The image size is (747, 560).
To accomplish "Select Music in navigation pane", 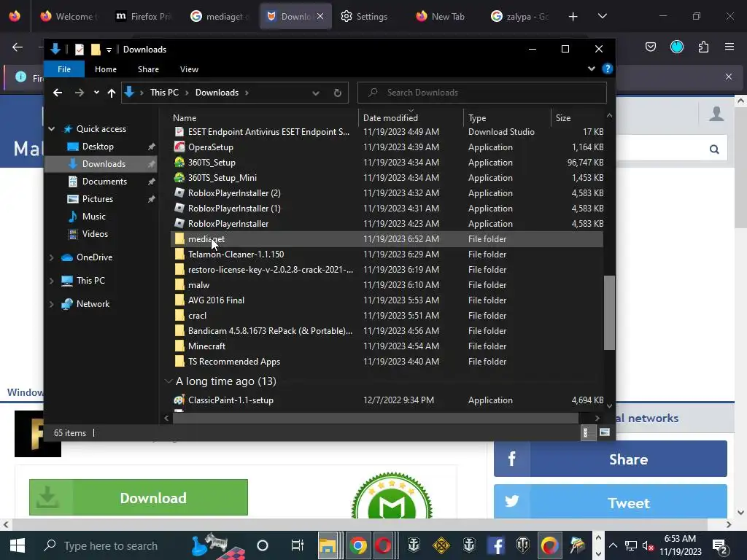I will [94, 216].
